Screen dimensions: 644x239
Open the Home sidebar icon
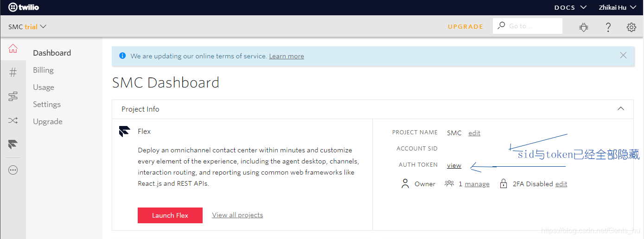pos(13,48)
